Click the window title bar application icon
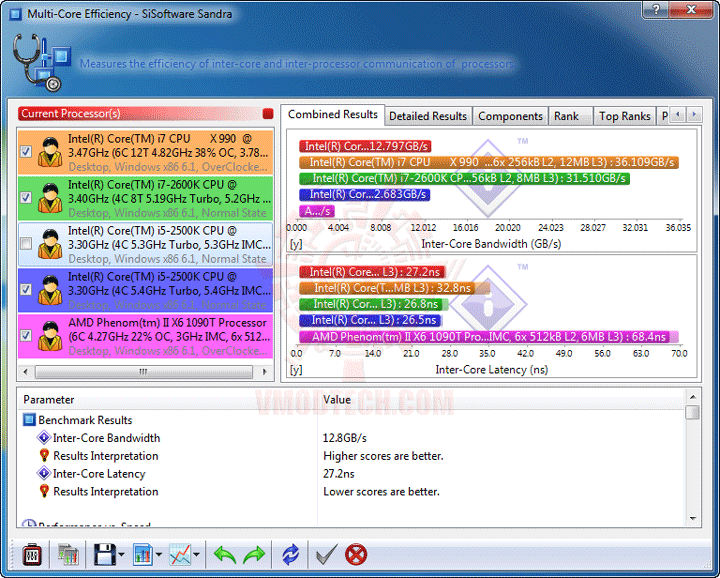This screenshot has width=720, height=578. click(x=16, y=14)
